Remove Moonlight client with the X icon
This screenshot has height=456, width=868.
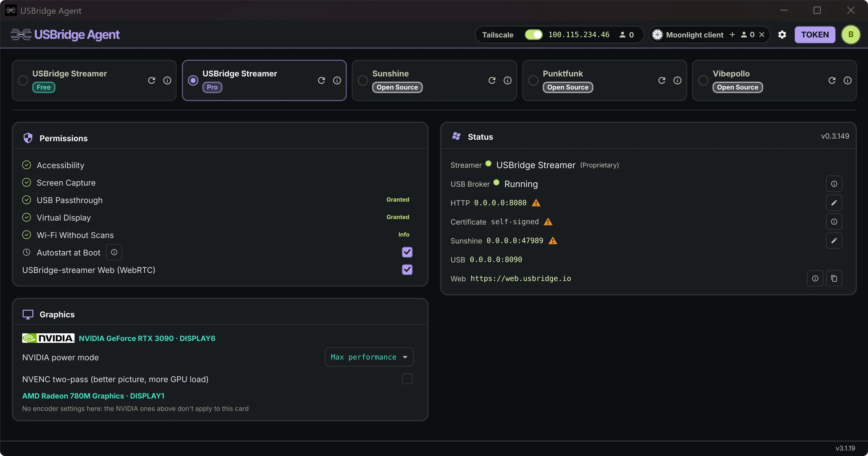click(x=762, y=35)
